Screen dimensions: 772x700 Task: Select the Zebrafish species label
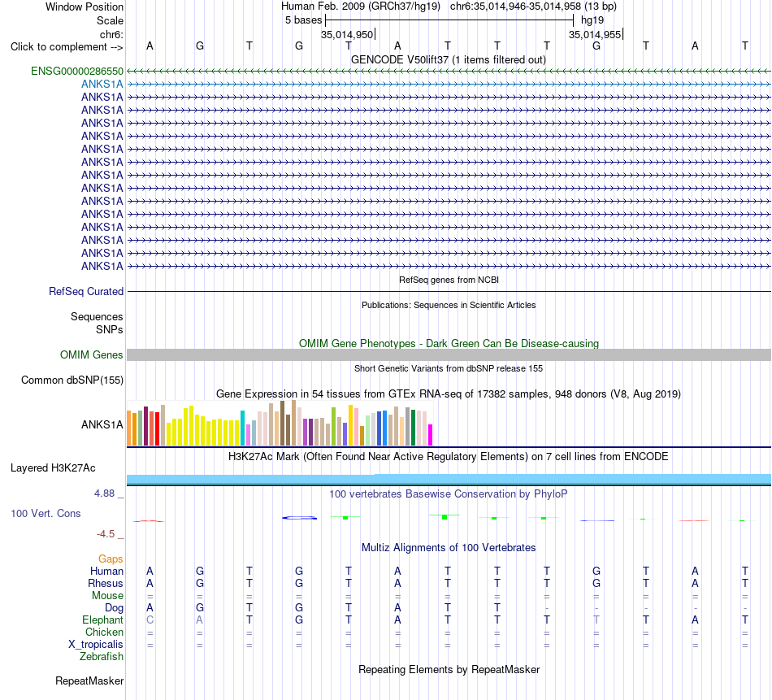tap(102, 657)
